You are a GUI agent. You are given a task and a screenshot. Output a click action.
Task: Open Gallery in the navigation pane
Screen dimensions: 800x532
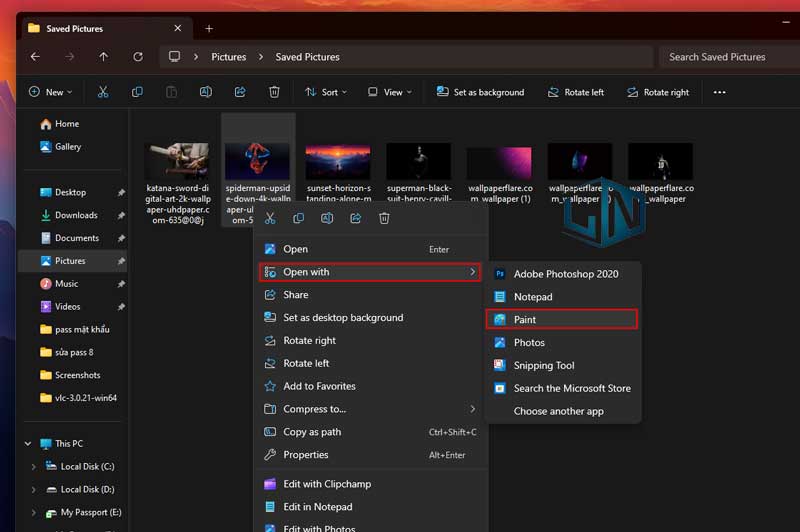[x=61, y=146]
